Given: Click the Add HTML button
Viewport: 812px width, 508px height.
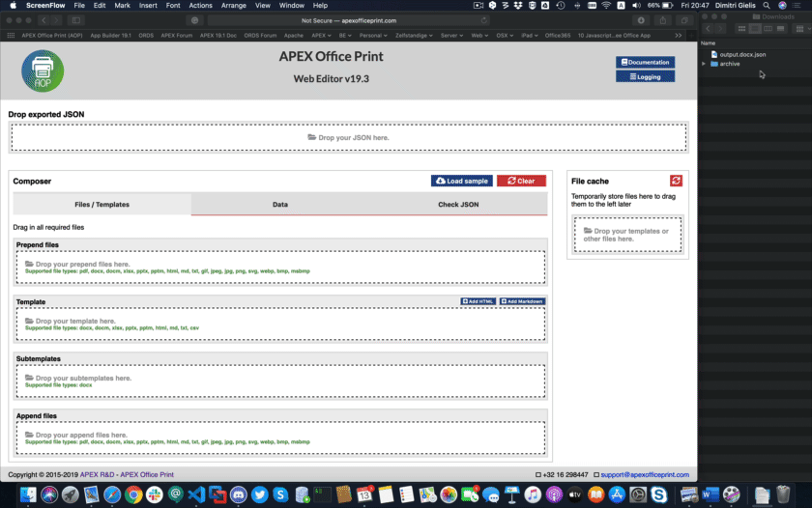Looking at the screenshot, I should [478, 301].
